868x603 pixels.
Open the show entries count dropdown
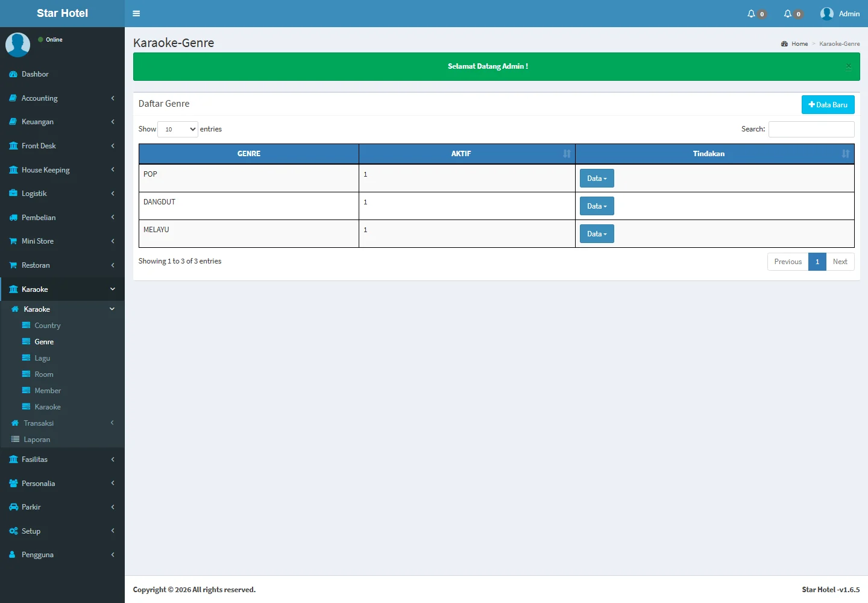click(178, 129)
